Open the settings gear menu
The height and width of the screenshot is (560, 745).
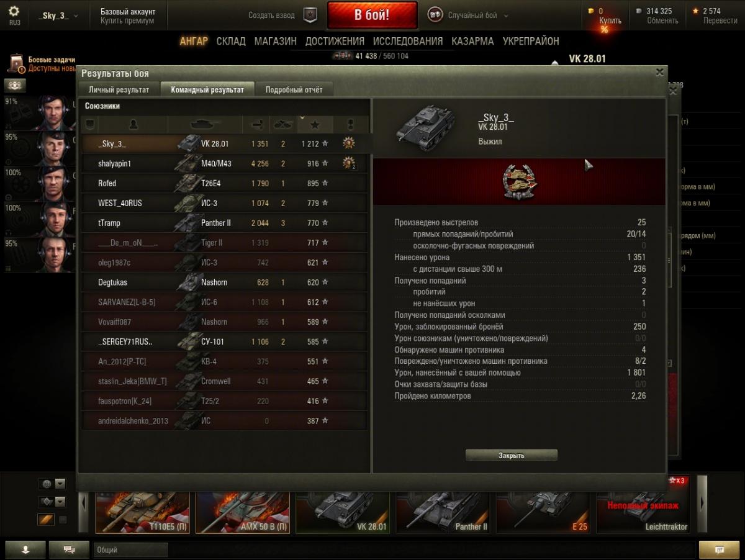[x=14, y=12]
